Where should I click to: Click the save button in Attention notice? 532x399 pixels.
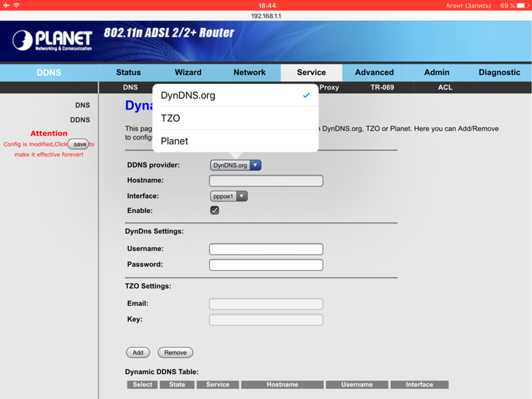(x=78, y=144)
